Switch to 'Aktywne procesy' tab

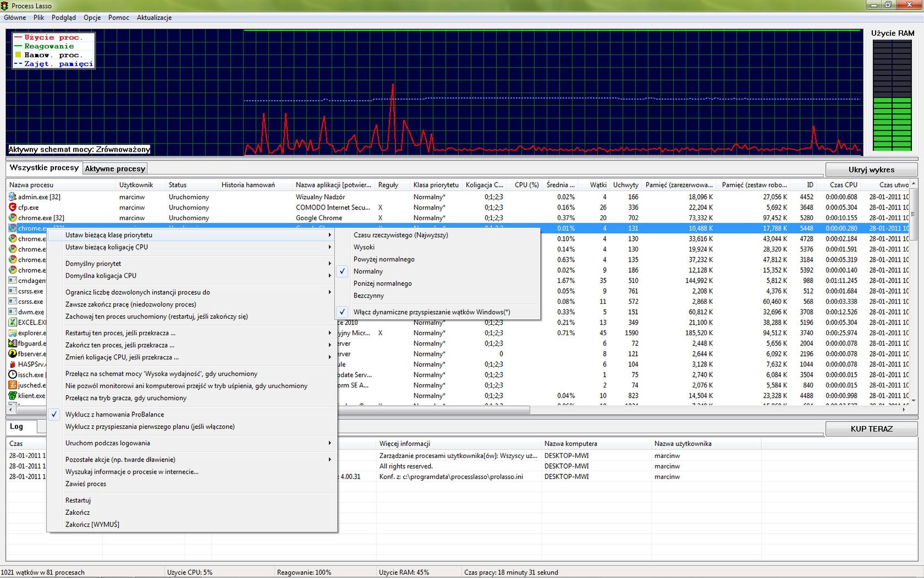115,168
